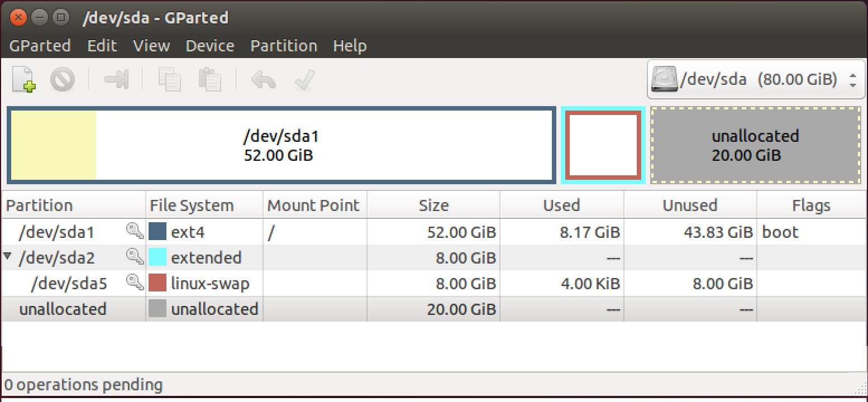Click the ext4 file system label

click(189, 232)
